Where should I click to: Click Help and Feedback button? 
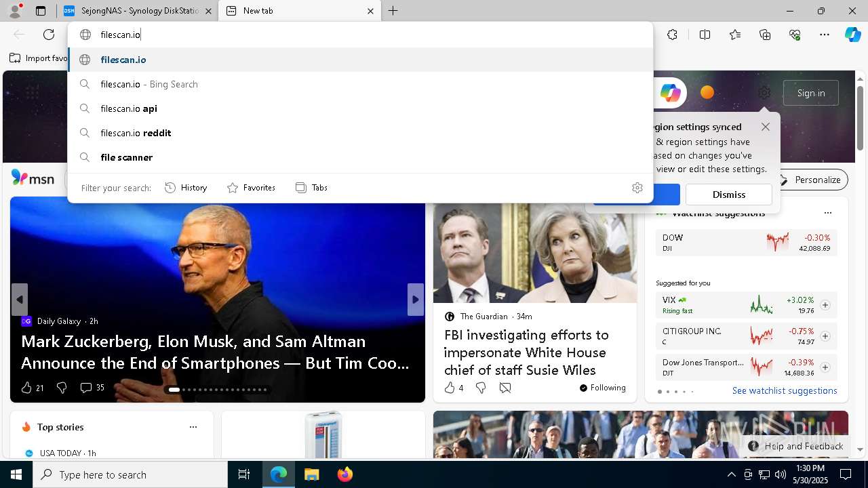pos(796,446)
